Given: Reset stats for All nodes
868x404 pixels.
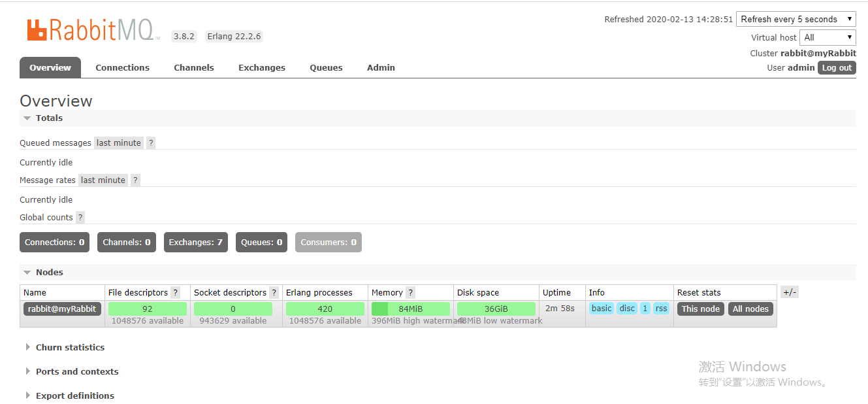Looking at the screenshot, I should point(750,309).
